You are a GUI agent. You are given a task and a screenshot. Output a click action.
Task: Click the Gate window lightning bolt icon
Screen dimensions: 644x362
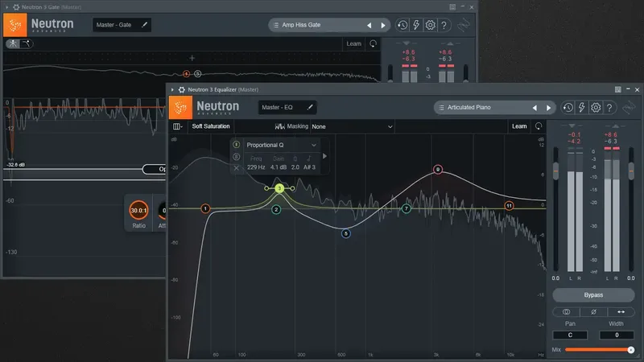[x=416, y=25]
